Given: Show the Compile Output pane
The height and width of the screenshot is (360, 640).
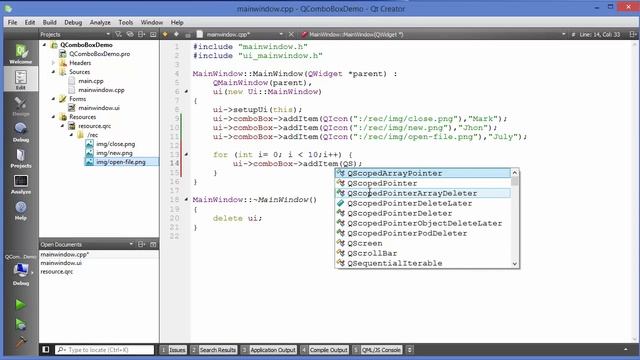Looking at the screenshot, I should (x=324, y=350).
